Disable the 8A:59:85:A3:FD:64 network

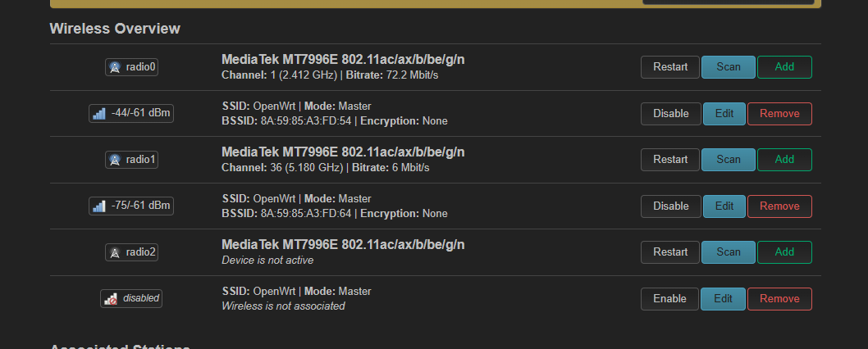[x=671, y=206]
